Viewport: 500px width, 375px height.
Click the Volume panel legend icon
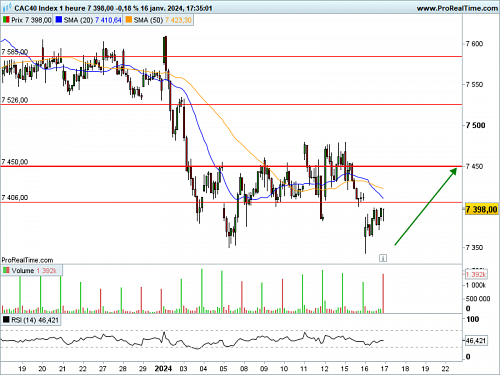tap(6, 270)
